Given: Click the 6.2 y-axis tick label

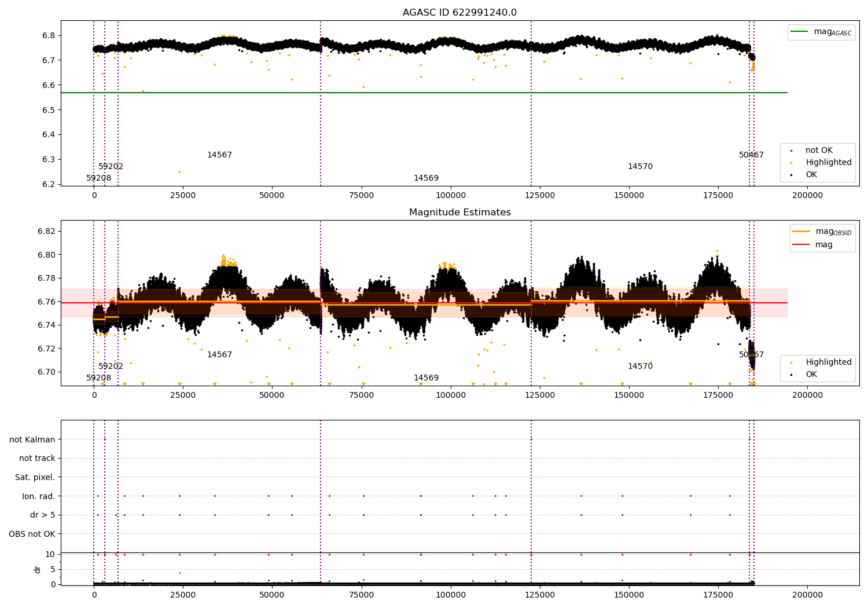Looking at the screenshot, I should point(49,184).
